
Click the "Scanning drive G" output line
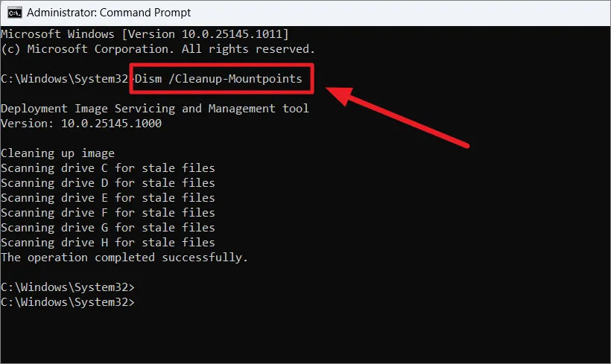coord(107,228)
